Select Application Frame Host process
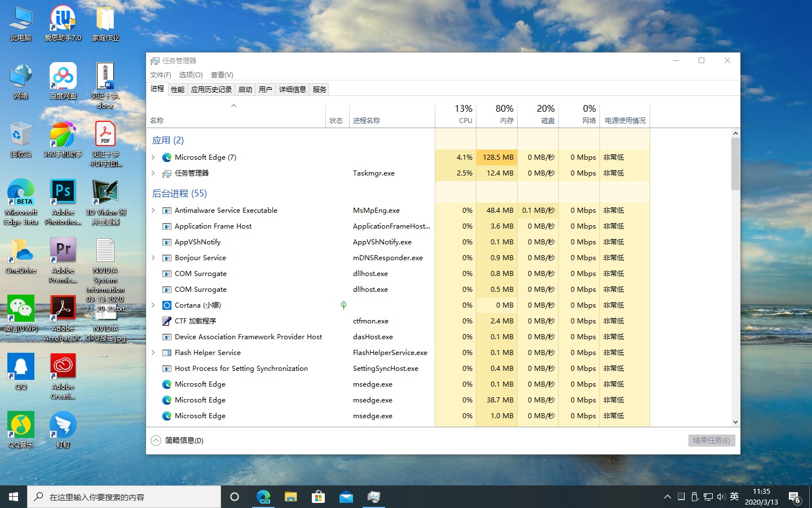The image size is (812, 508). coord(398,226)
